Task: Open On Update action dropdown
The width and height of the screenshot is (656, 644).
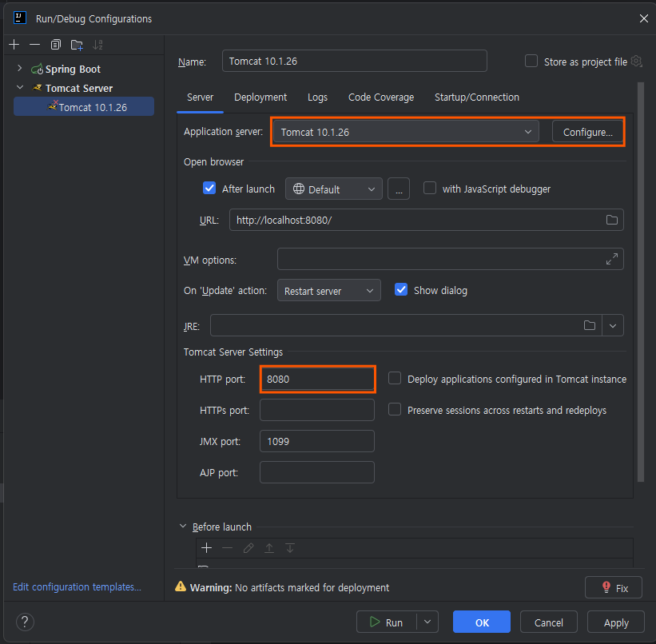Action: 329,290
